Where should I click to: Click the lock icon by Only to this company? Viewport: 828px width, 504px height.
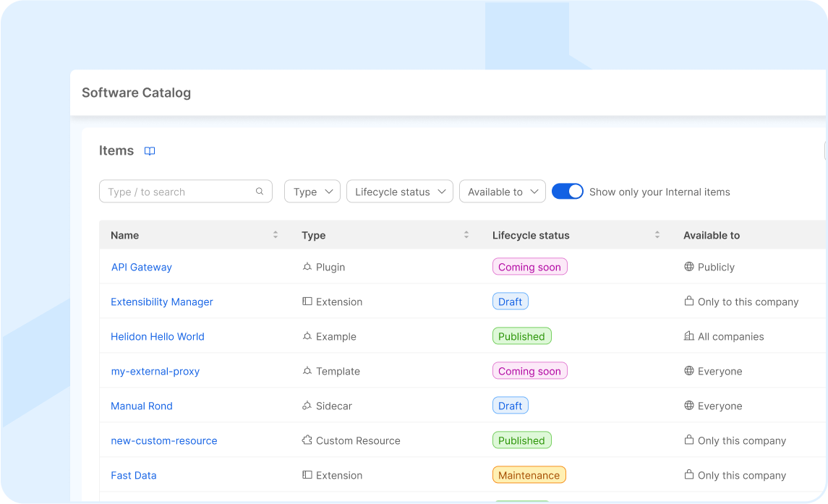point(689,301)
